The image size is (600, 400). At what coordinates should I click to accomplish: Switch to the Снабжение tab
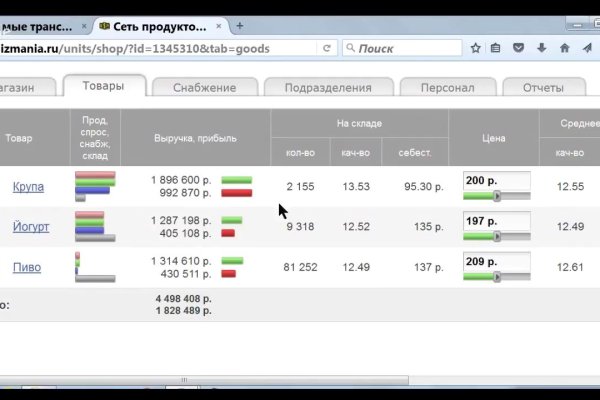tap(204, 88)
